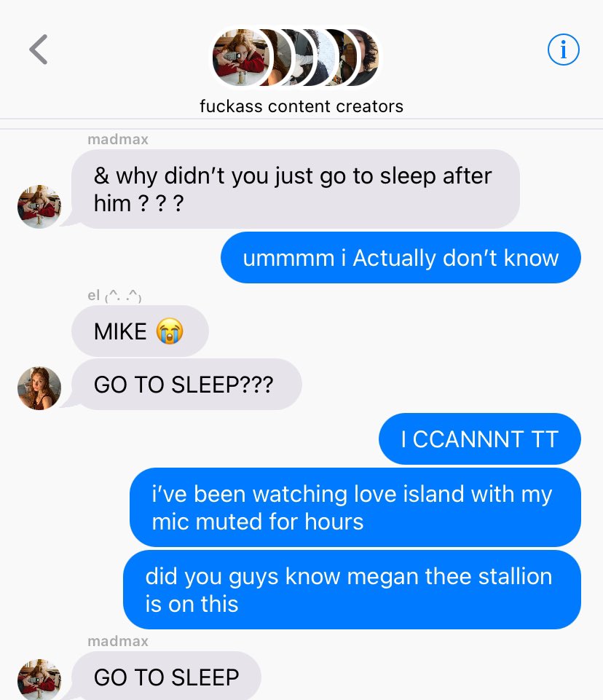Tap madmax avatar beside last GO TO SLEEP

coord(39,680)
